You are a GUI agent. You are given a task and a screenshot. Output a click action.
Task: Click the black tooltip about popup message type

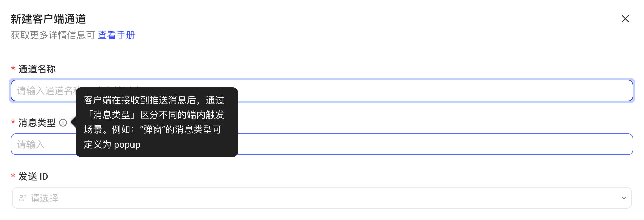[157, 122]
